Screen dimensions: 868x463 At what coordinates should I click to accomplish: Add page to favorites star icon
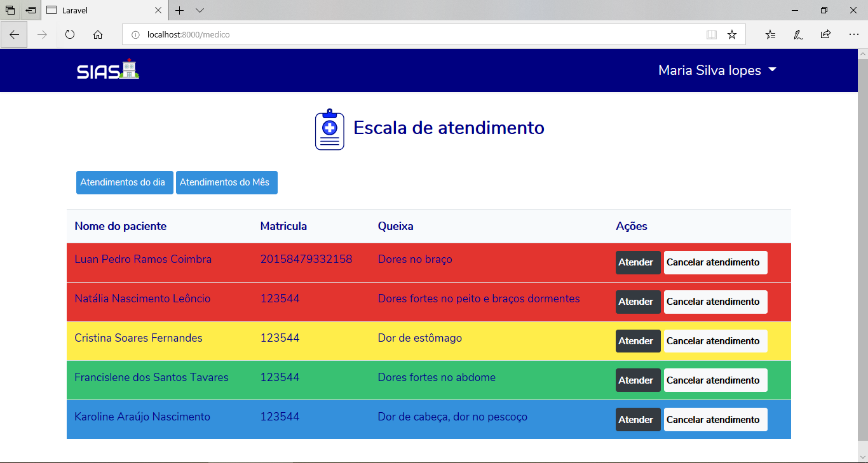point(732,35)
